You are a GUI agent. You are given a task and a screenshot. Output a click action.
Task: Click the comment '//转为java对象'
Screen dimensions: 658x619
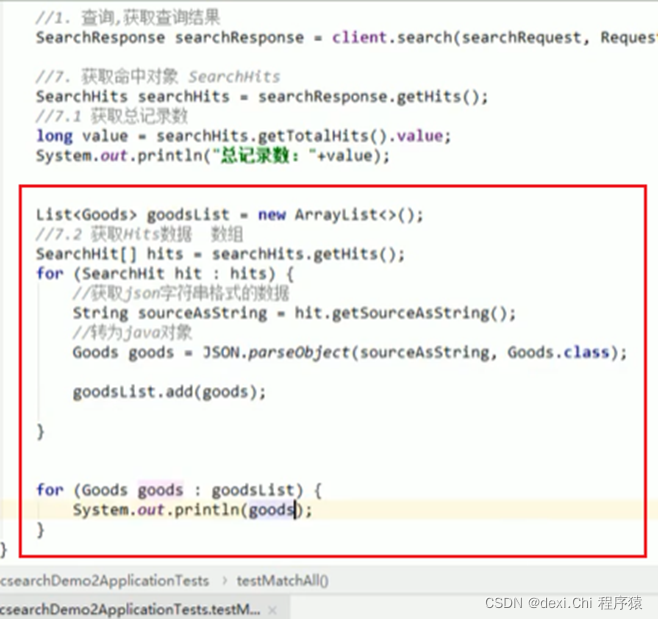[x=132, y=333]
